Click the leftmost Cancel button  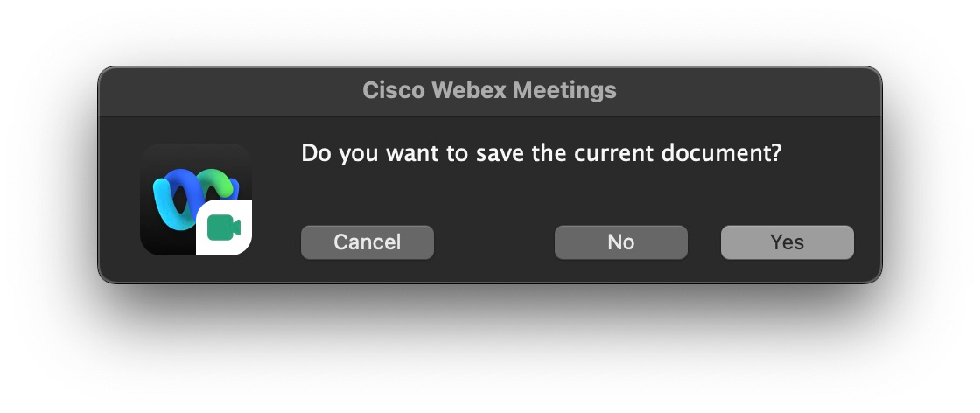[367, 242]
